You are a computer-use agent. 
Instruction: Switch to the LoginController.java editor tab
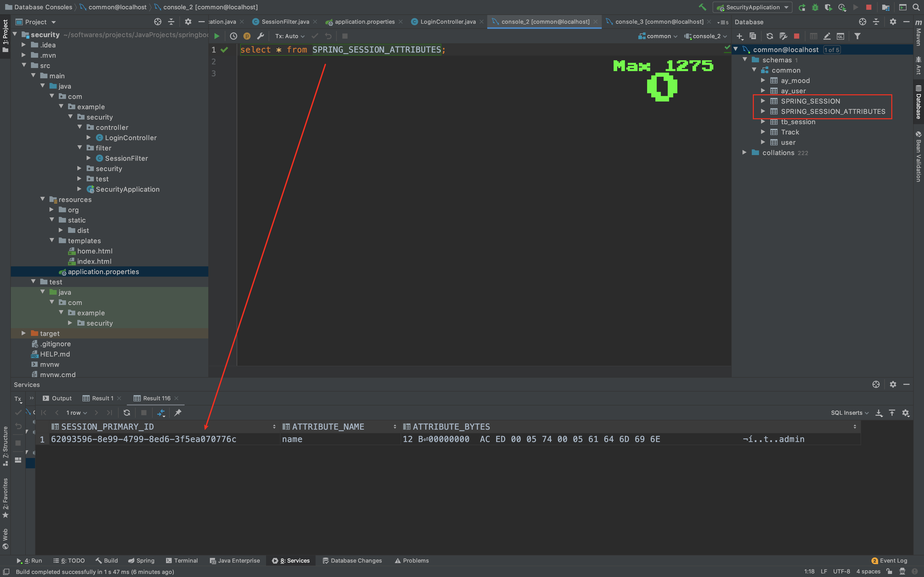point(448,22)
